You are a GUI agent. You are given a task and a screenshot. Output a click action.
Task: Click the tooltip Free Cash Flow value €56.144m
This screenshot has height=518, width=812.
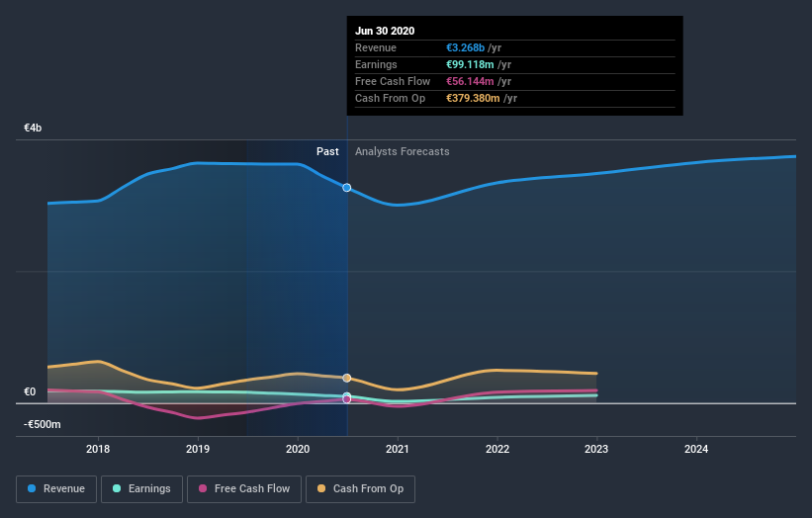(x=470, y=81)
